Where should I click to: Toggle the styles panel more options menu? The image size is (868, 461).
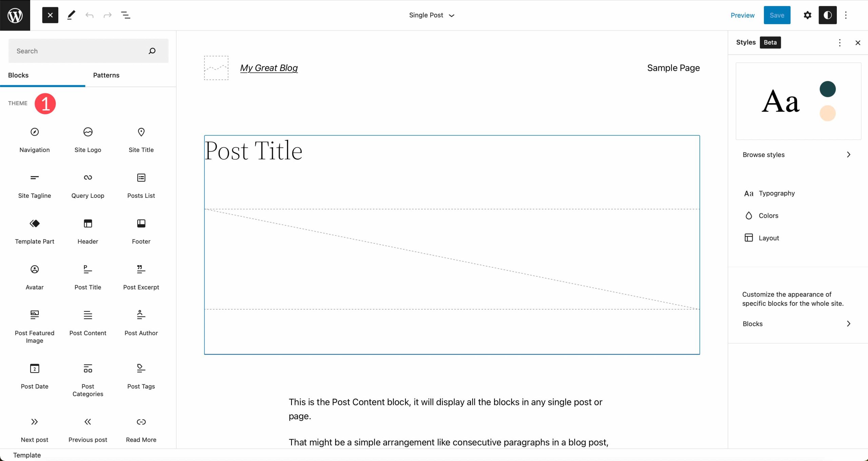(840, 42)
